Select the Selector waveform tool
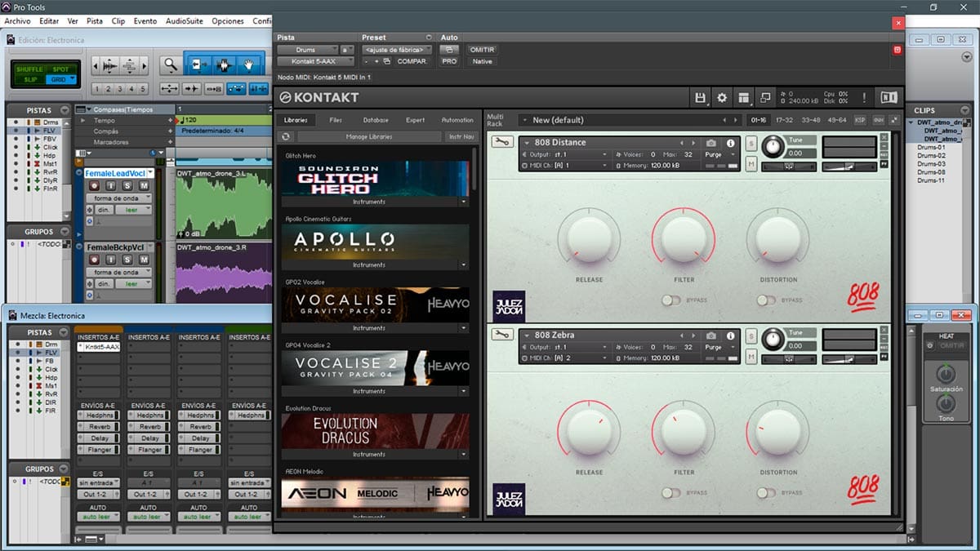This screenshot has width=980, height=551. click(x=225, y=64)
